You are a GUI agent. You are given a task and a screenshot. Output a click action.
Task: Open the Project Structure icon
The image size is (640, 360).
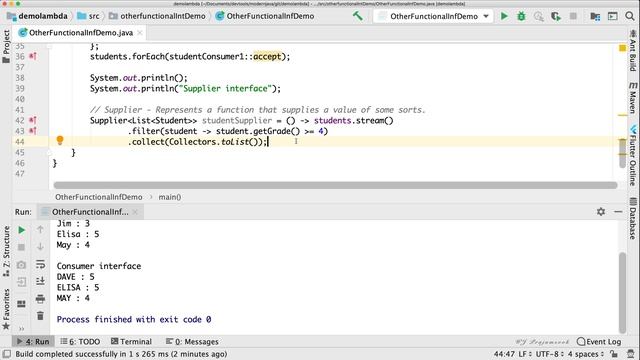[595, 16]
